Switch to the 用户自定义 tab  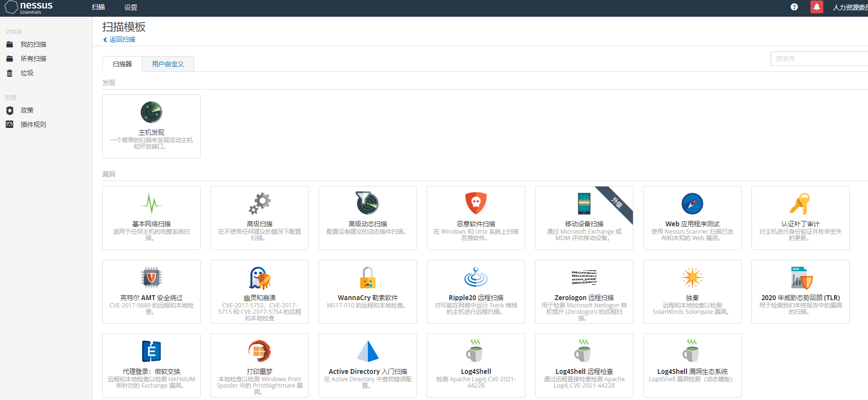pyautogui.click(x=168, y=64)
